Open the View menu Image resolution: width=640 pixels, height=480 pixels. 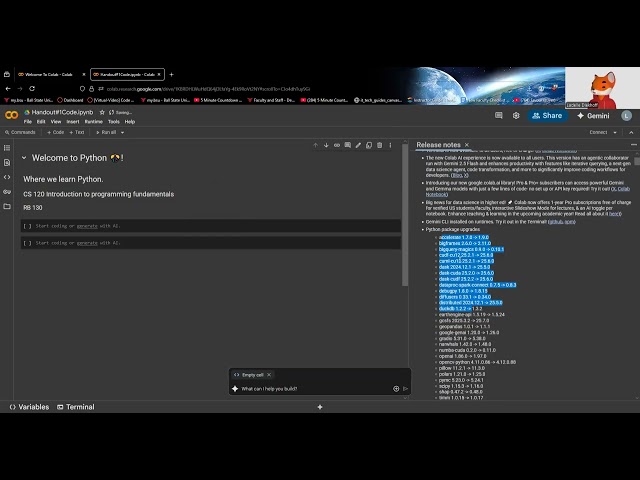coord(56,122)
